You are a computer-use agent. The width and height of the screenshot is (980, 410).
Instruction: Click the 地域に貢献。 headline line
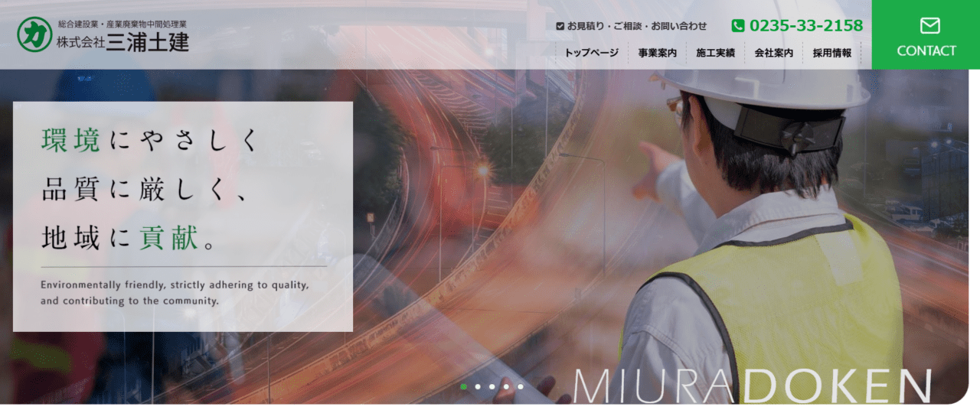pyautogui.click(x=130, y=238)
